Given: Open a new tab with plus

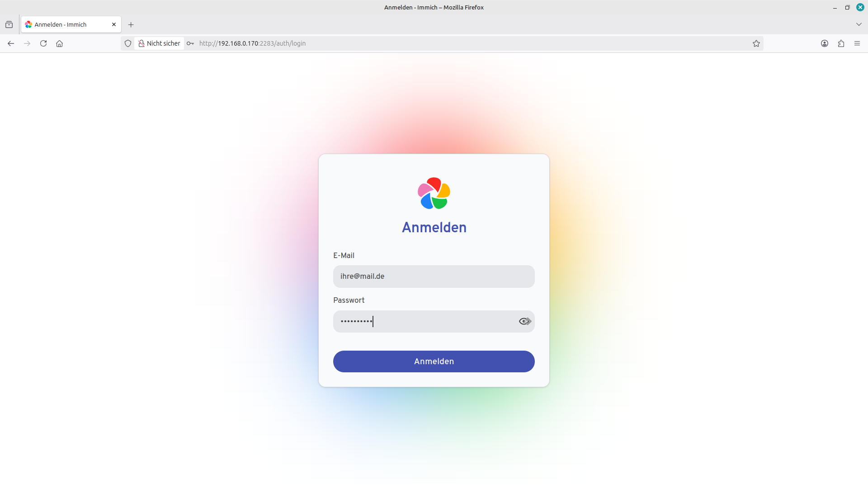Looking at the screenshot, I should [x=131, y=24].
